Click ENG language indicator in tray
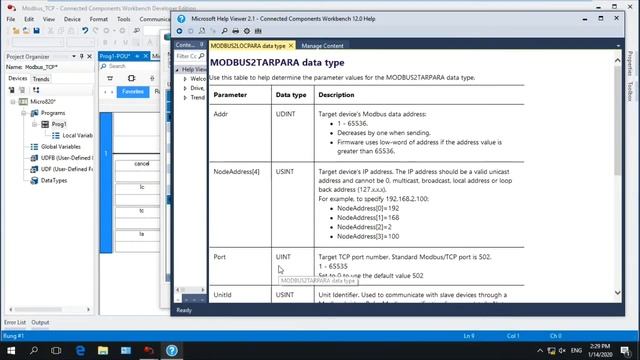Image resolution: width=640 pixels, height=360 pixels. point(576,351)
